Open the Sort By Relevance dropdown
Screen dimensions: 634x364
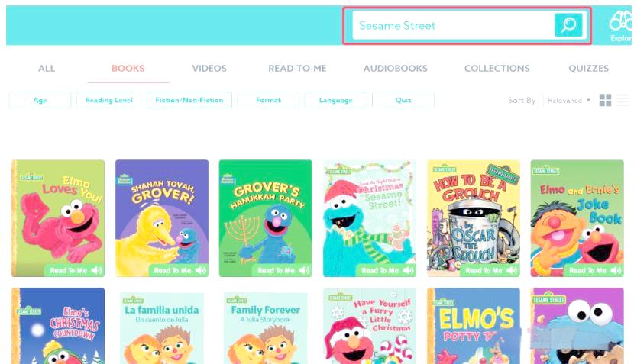point(568,100)
